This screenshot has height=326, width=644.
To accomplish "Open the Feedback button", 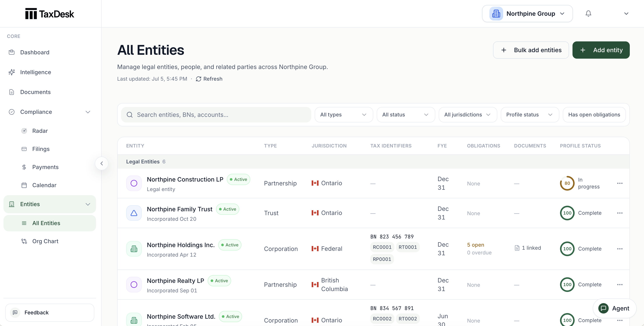I will tap(50, 312).
